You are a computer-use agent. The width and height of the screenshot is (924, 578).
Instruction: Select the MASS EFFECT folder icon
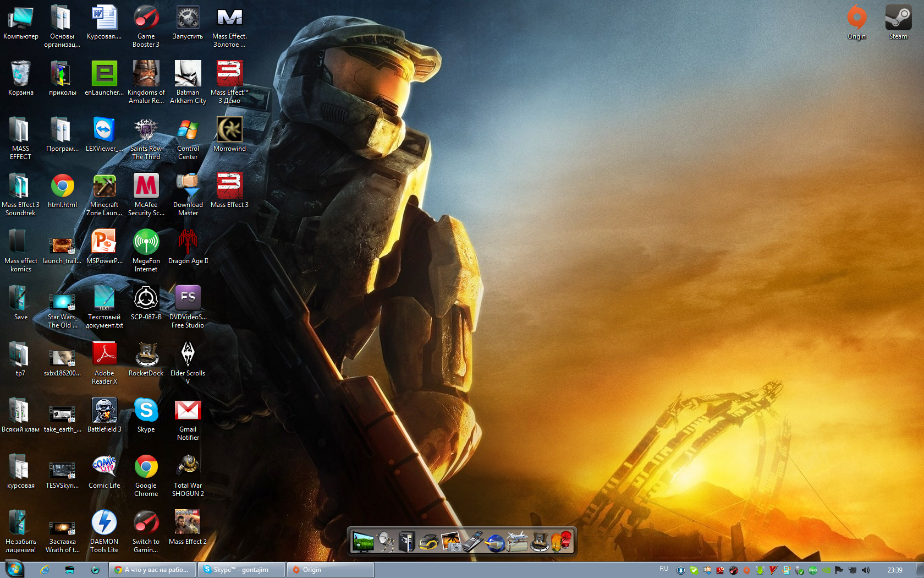(x=21, y=138)
